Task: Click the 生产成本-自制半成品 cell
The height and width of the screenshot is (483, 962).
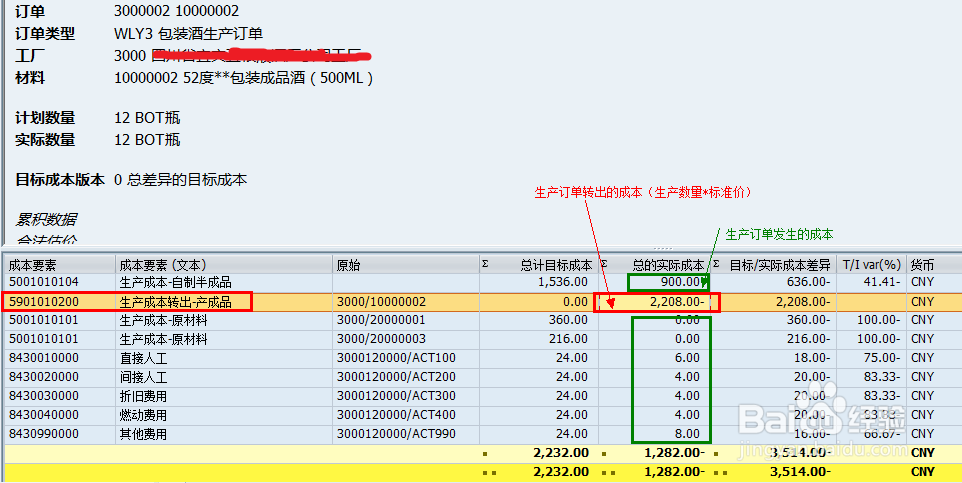Action: (175, 282)
